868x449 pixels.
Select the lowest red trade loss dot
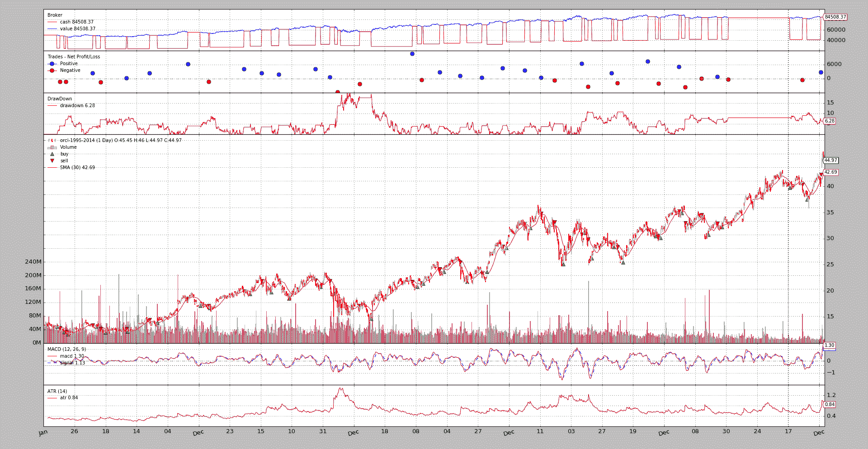338,92
